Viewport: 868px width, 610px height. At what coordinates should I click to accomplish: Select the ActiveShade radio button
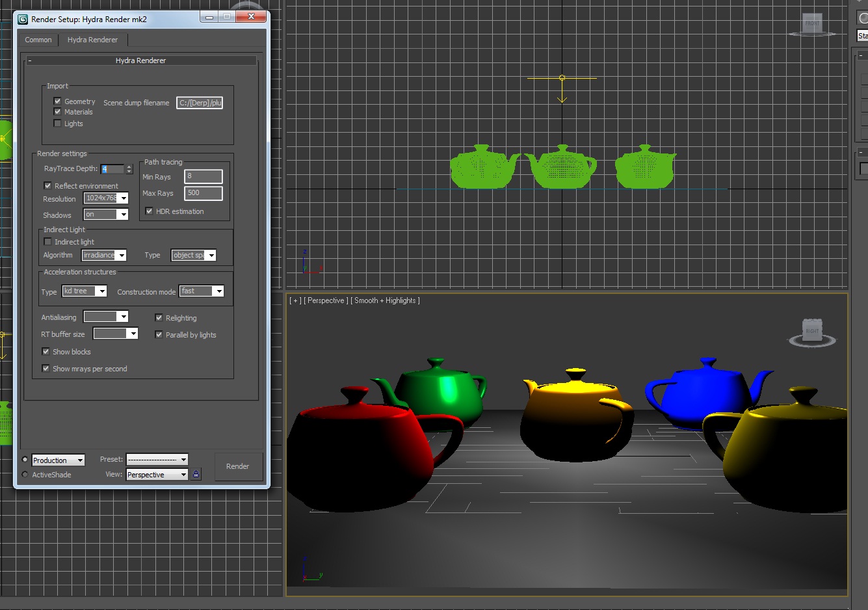click(x=25, y=475)
